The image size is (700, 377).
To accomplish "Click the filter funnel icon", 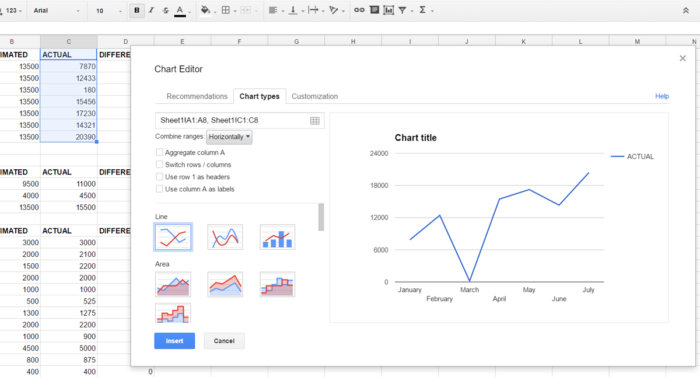I will [x=402, y=10].
